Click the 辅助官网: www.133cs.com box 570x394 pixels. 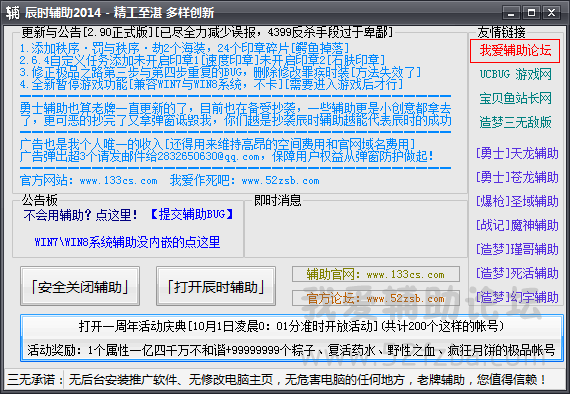click(376, 274)
